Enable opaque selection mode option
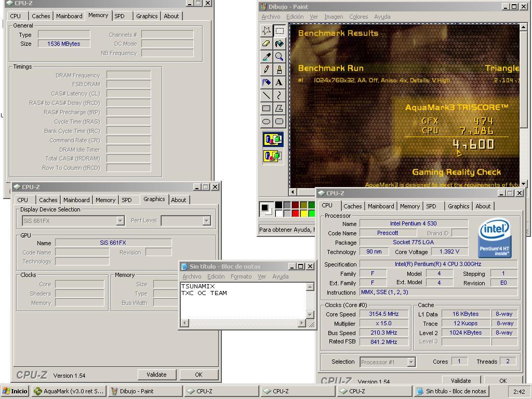Viewport: 532px width, 399px height. pyautogui.click(x=273, y=139)
